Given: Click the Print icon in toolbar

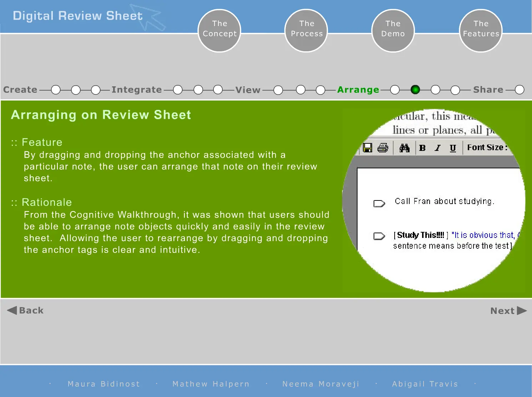Looking at the screenshot, I should coord(383,148).
